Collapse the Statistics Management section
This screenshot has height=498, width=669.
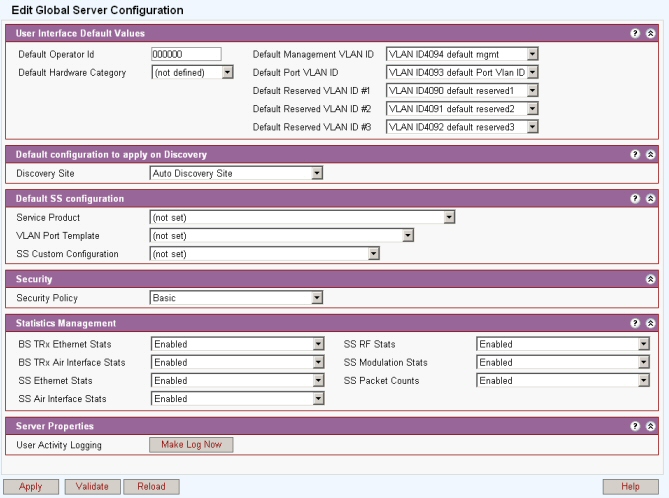tap(651, 324)
